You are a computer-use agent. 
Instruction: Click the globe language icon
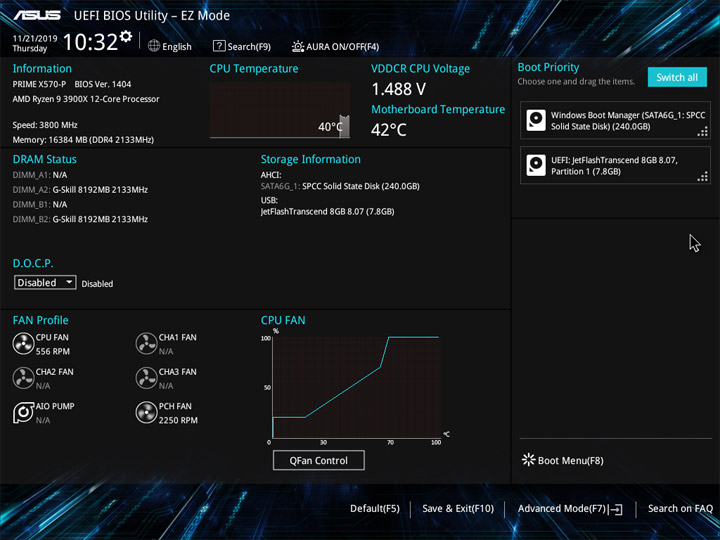[x=154, y=46]
